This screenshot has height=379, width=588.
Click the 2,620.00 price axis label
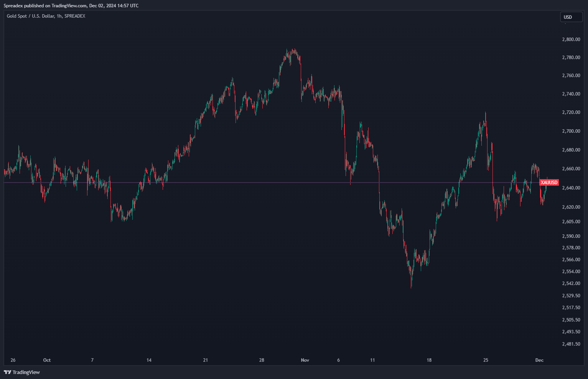(x=571, y=207)
